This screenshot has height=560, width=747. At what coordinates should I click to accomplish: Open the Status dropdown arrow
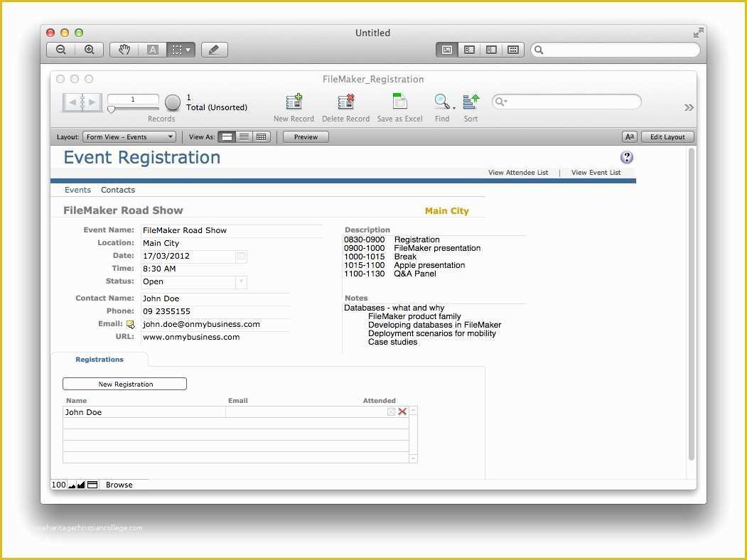(x=242, y=282)
